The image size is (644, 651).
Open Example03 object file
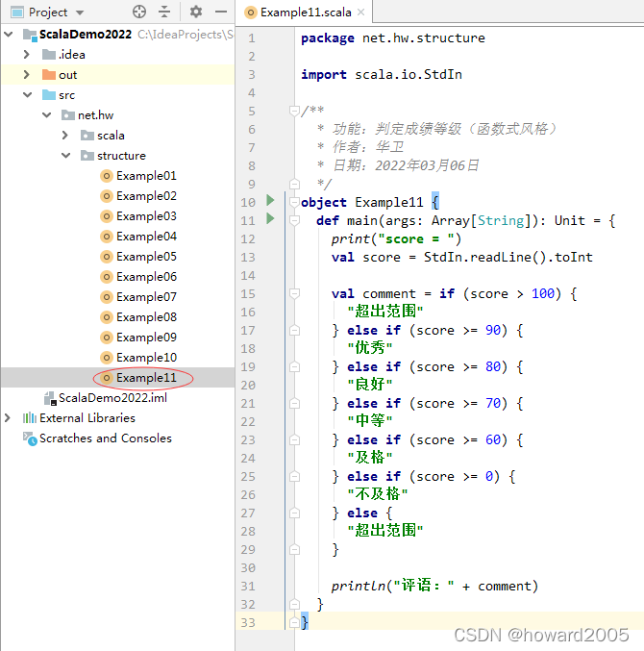(x=138, y=216)
